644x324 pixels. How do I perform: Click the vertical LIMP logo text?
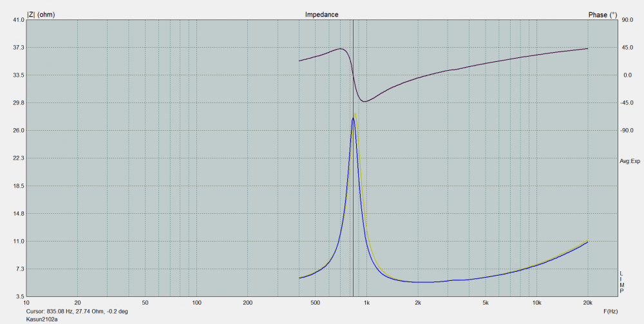[x=621, y=282]
